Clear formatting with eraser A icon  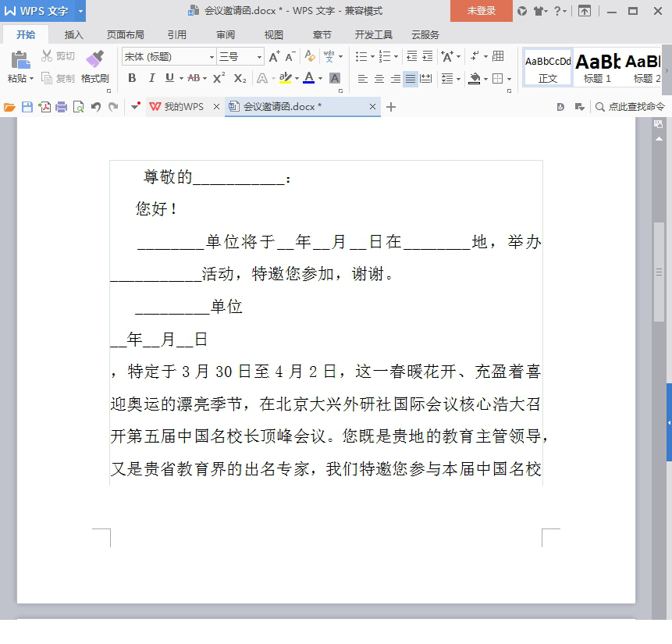coord(309,56)
